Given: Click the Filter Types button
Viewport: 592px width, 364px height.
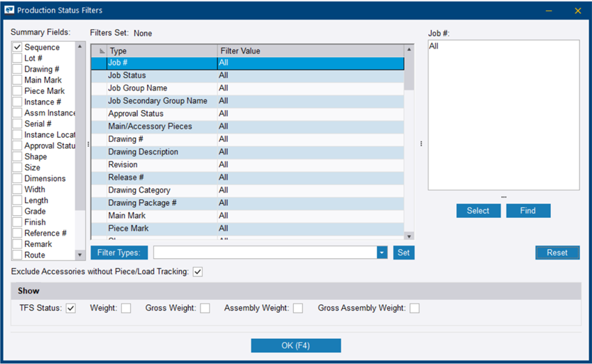Looking at the screenshot, I should point(119,253).
